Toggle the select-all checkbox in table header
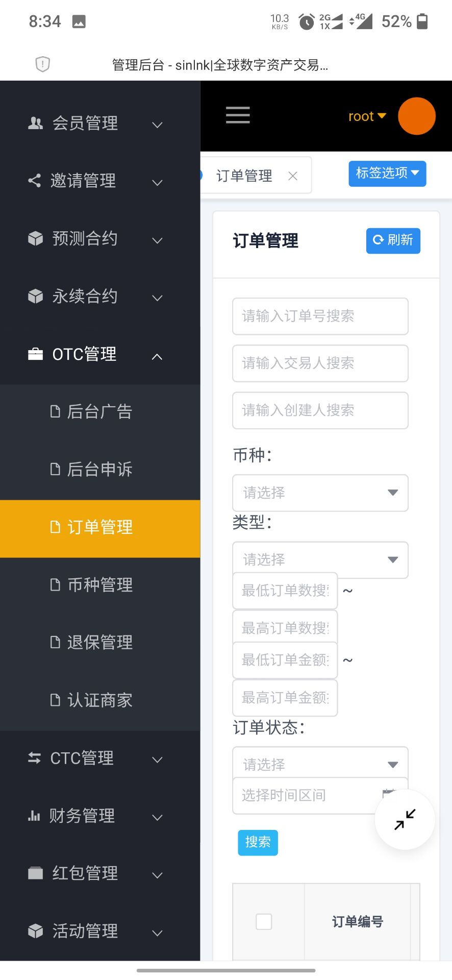This screenshot has width=452, height=980. 264,921
